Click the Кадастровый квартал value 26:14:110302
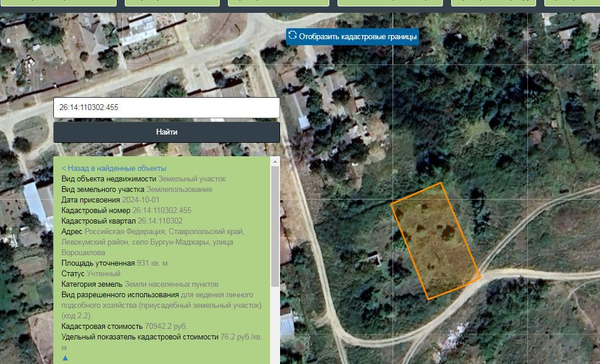This screenshot has height=364, width=600. (160, 221)
